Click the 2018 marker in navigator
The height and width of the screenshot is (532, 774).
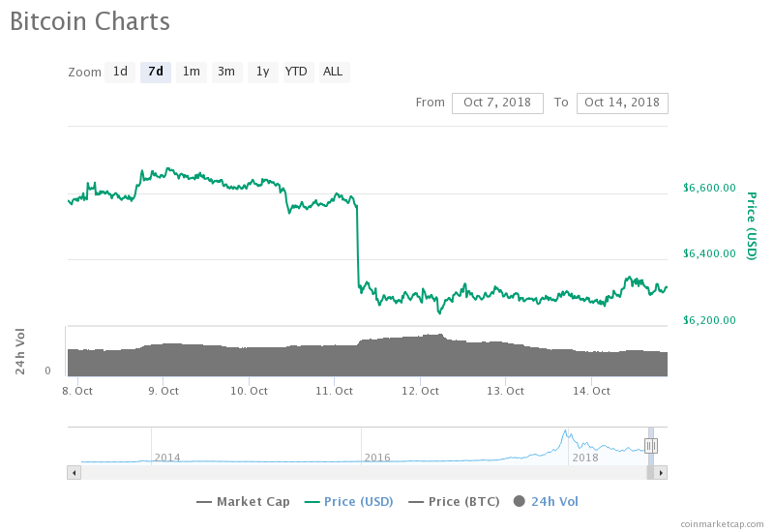(585, 458)
